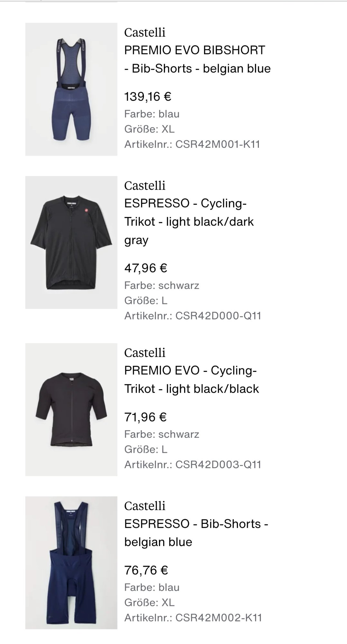Tap article number CSR42M002-K11

coord(193,618)
